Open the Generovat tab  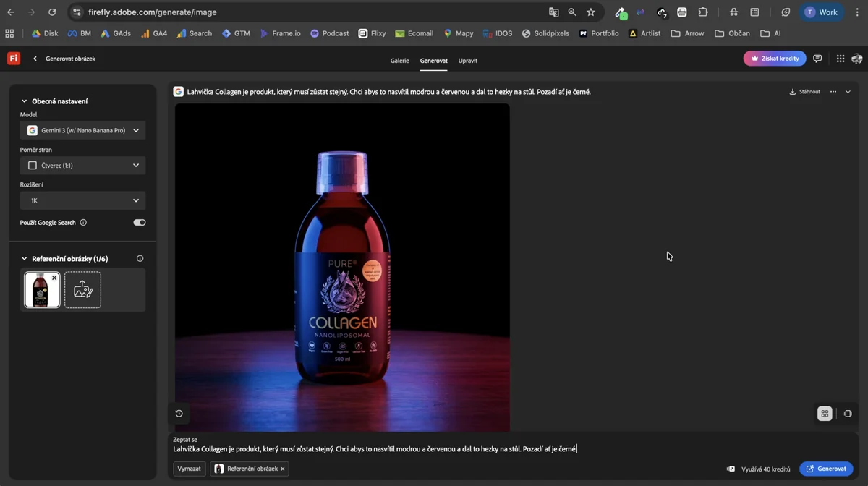point(433,61)
